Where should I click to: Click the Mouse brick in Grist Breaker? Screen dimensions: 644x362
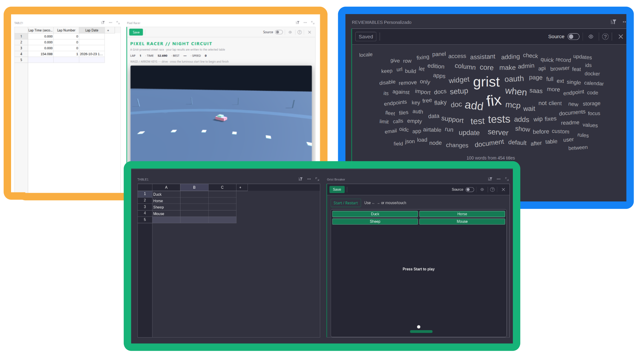pos(462,222)
